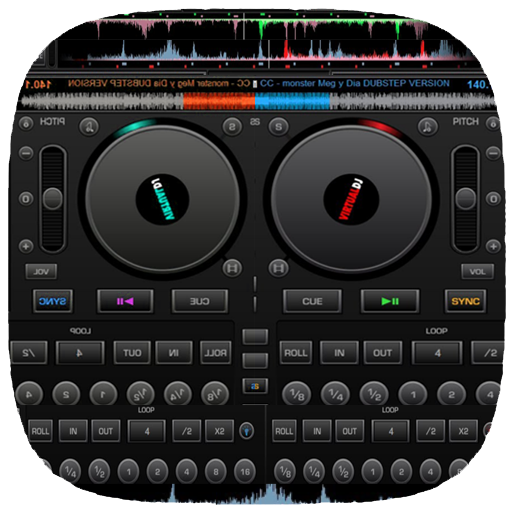
Task: Click the round 16 button in the bottom-left panel
Action: [245, 472]
